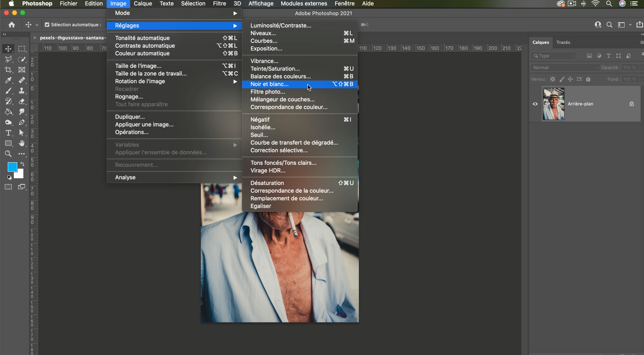Image resolution: width=644 pixels, height=355 pixels.
Task: Select the Crop tool
Action: click(8, 70)
